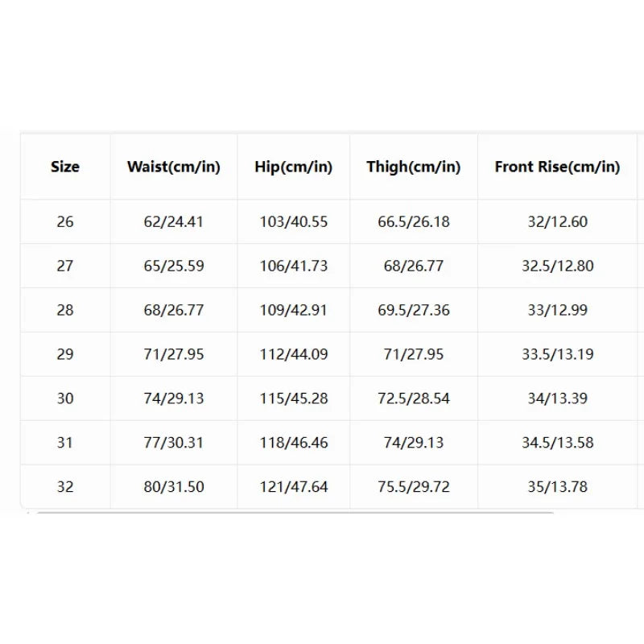Select the Thigh(cm/in) column header
The width and height of the screenshot is (644, 644).
tap(414, 167)
